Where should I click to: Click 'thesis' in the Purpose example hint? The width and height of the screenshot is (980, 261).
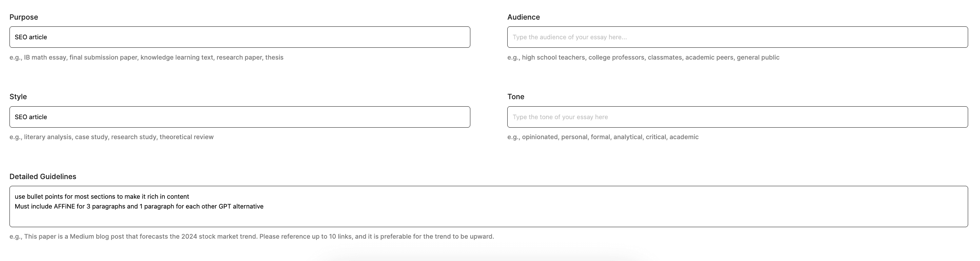pos(274,57)
